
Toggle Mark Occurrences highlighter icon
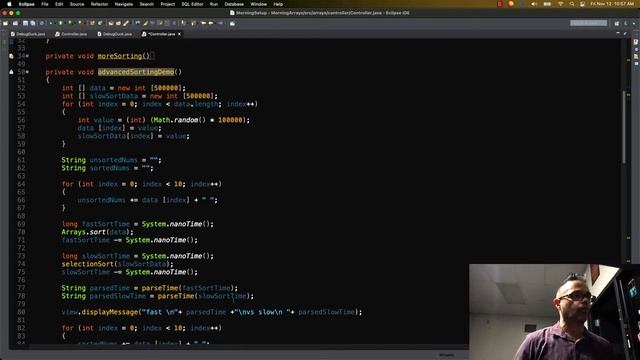[x=145, y=23]
